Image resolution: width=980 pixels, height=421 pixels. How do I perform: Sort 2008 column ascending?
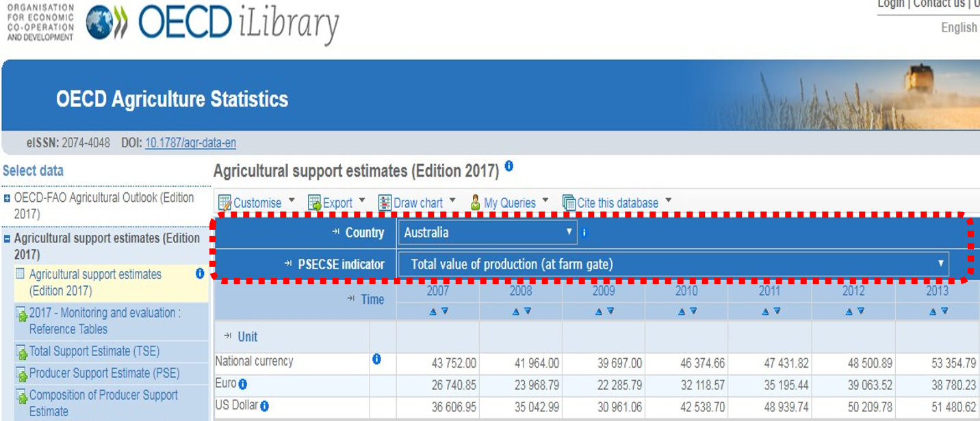(x=515, y=311)
